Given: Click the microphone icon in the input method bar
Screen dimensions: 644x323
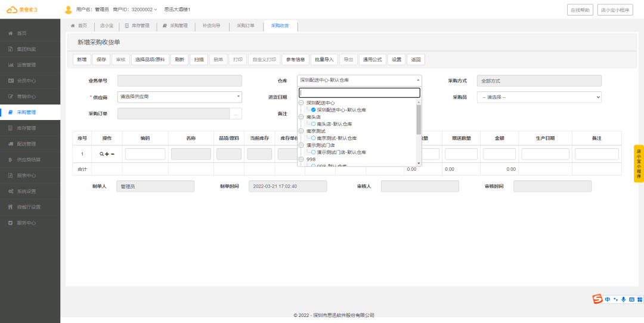Looking at the screenshot, I should coord(624,299).
